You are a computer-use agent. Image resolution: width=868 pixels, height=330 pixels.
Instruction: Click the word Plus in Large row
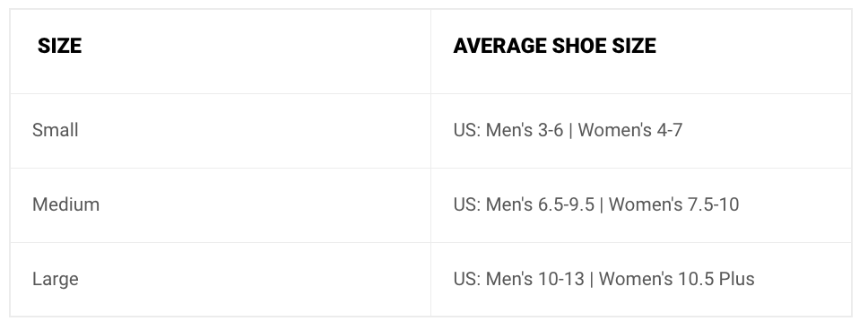coord(737,279)
